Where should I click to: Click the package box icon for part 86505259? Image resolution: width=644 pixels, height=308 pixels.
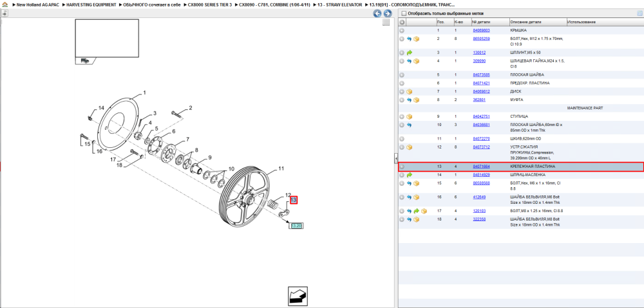point(416,39)
